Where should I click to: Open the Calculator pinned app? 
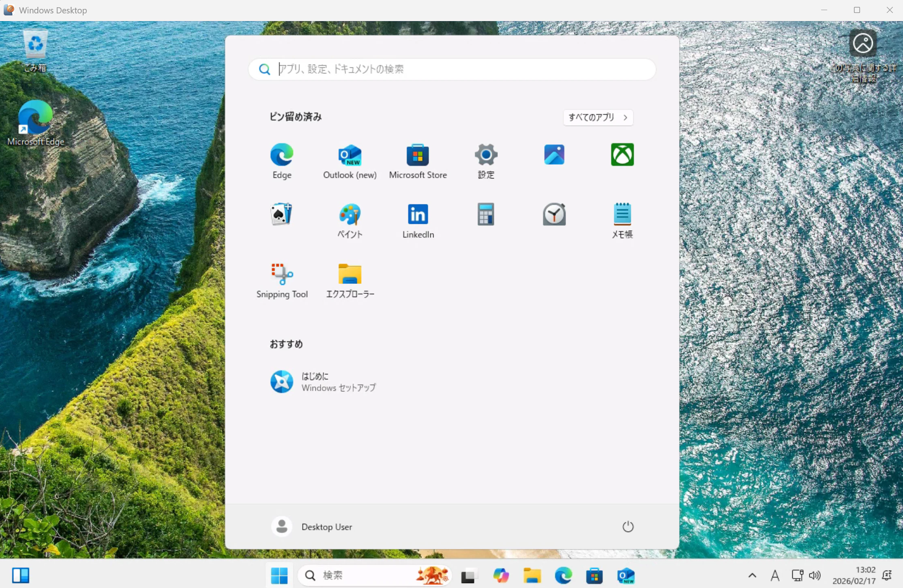click(x=486, y=214)
